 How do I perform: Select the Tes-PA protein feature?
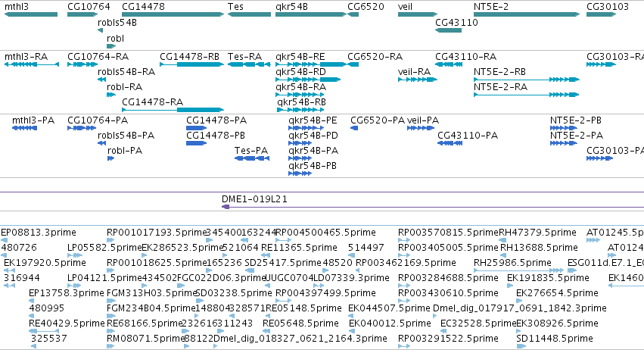(x=252, y=158)
